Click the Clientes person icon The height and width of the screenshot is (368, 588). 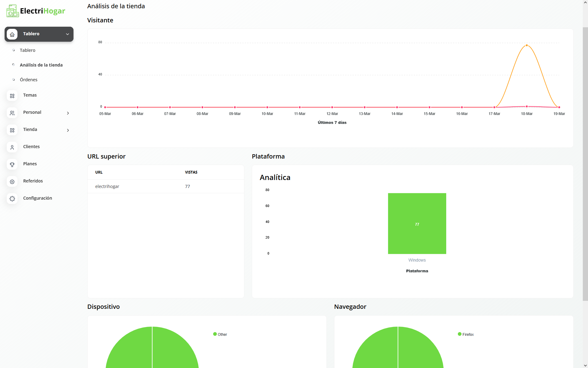(12, 147)
